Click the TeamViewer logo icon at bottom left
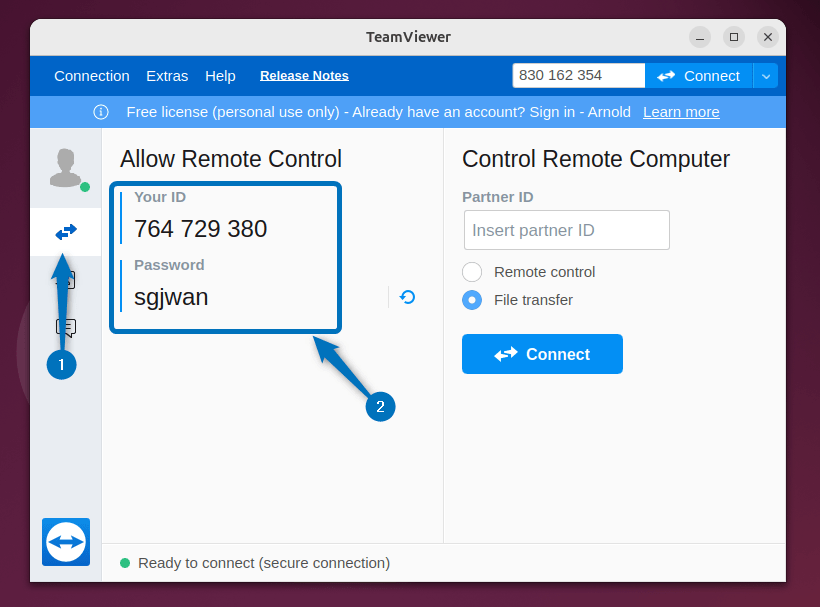 (x=65, y=542)
